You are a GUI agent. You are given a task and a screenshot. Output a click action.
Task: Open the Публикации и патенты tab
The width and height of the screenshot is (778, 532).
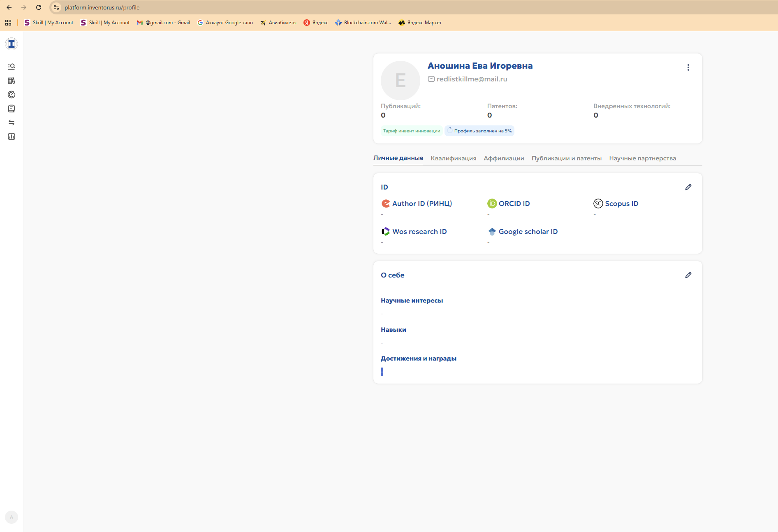pos(566,158)
